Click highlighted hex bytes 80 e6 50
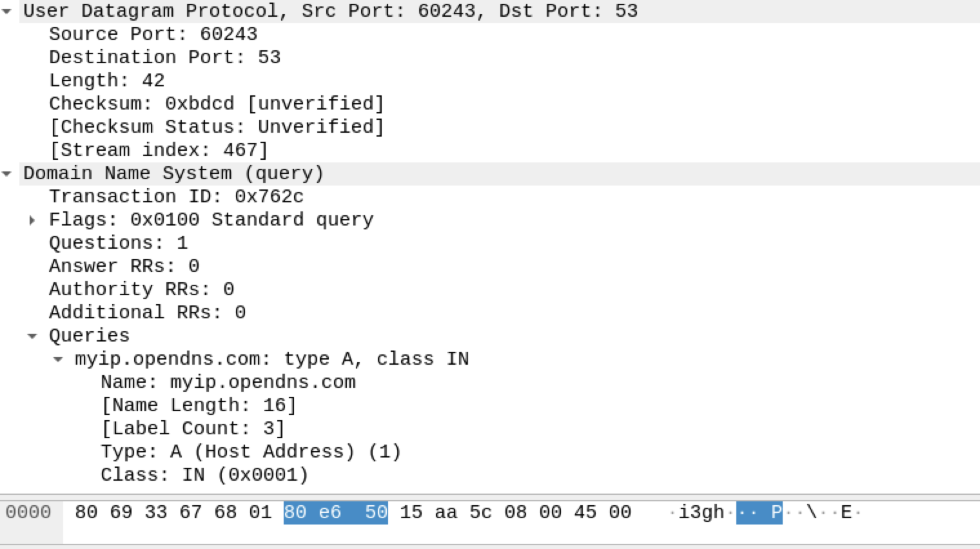 (336, 512)
